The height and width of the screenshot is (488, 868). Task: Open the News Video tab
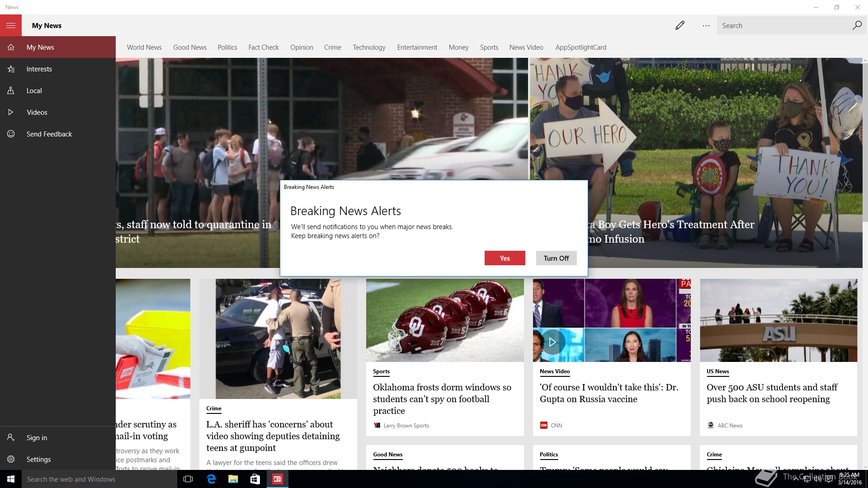[526, 47]
